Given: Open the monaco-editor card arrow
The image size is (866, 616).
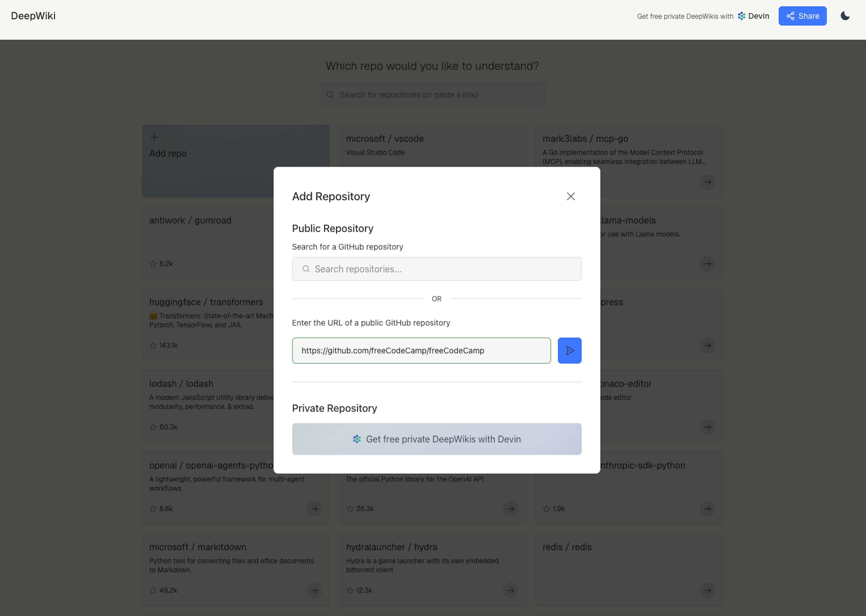Looking at the screenshot, I should [x=707, y=427].
